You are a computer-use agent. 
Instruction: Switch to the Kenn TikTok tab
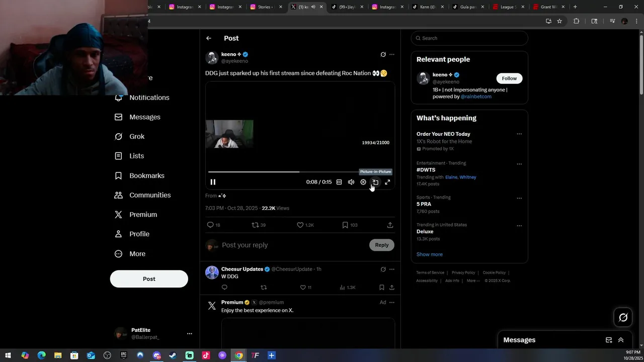tap(428, 7)
